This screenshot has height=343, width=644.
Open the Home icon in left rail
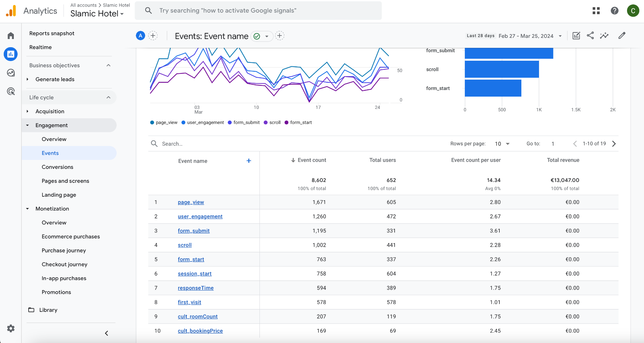coord(11,36)
